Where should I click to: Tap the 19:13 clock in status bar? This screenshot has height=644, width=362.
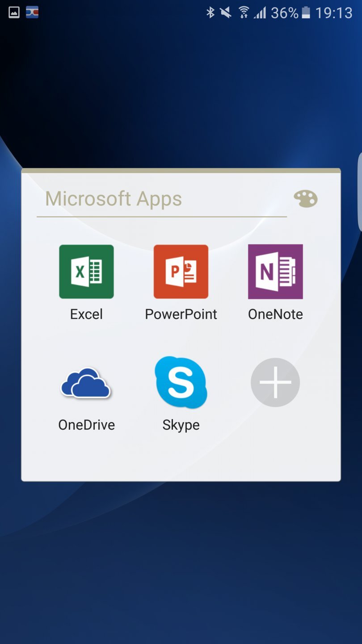334,13
